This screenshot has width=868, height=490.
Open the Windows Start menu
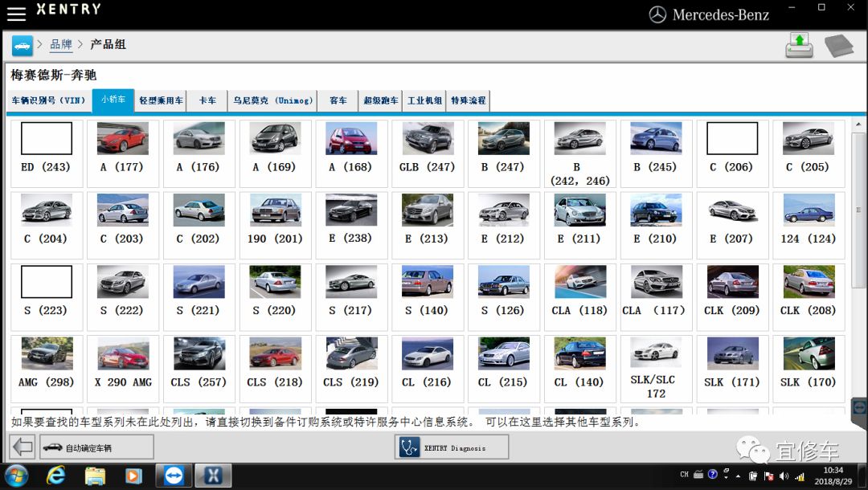15,476
